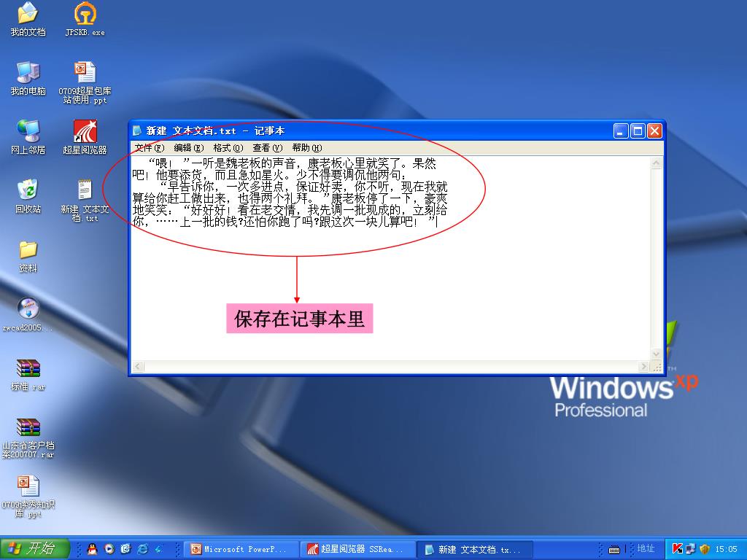Select the 新建 文本文档.txt desktop file icon
This screenshot has width=747, height=560.
click(x=85, y=201)
